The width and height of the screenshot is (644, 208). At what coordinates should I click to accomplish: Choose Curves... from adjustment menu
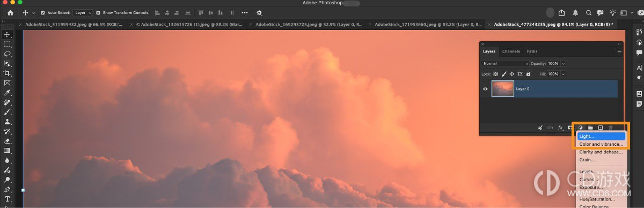click(601, 180)
